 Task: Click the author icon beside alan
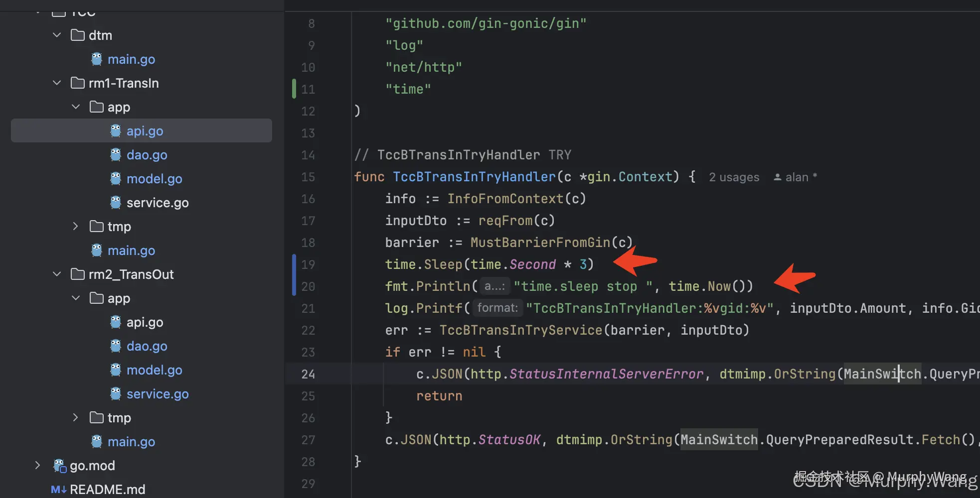[777, 177]
